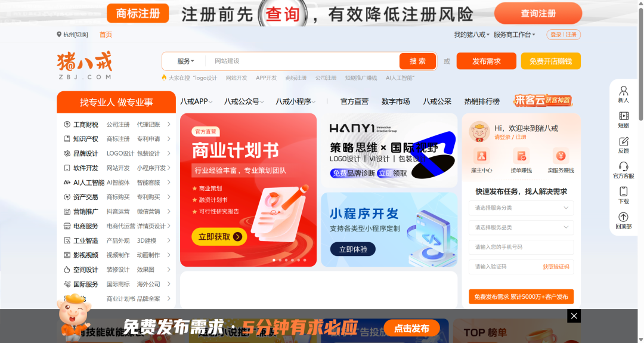644x343 pixels.
Task: Click the 电商服务 category icon
Action: (x=67, y=226)
